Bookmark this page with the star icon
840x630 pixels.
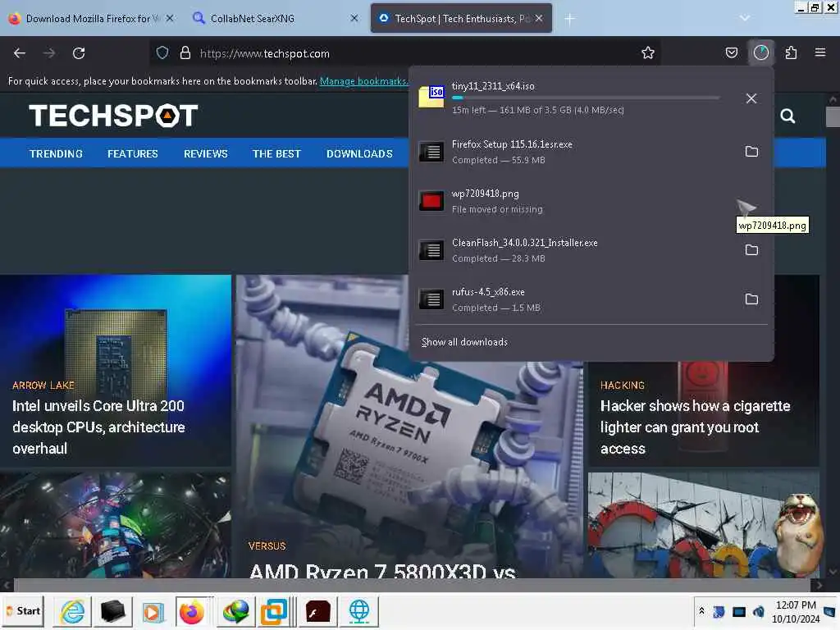click(648, 52)
